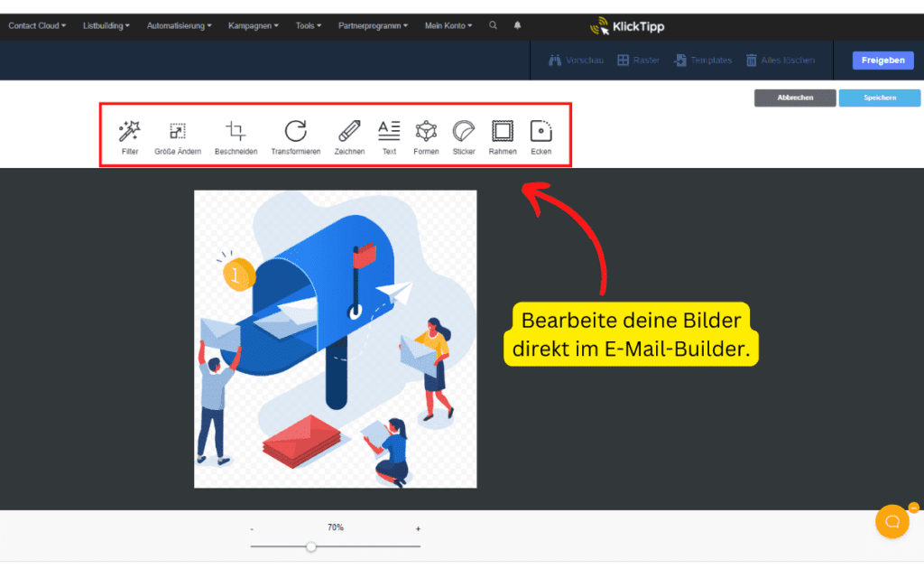Open the orange chat support bubble
Image resolution: width=924 pixels, height=578 pixels.
click(892, 522)
